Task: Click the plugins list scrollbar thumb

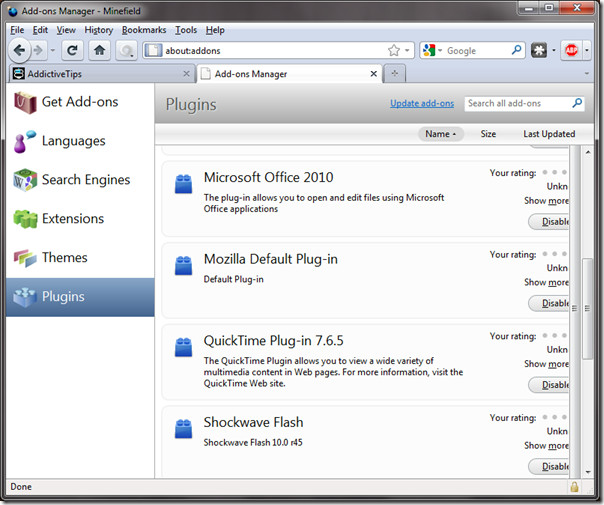Action: point(588,308)
